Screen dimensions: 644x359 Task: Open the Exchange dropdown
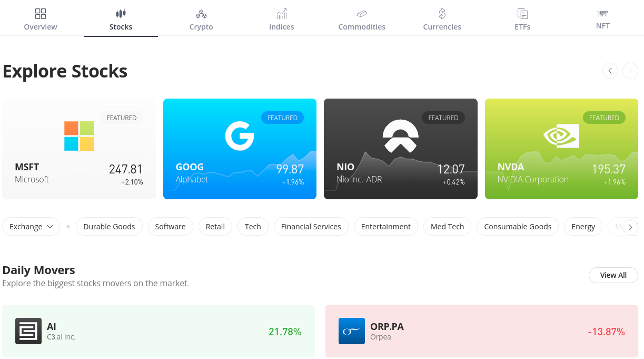point(31,227)
